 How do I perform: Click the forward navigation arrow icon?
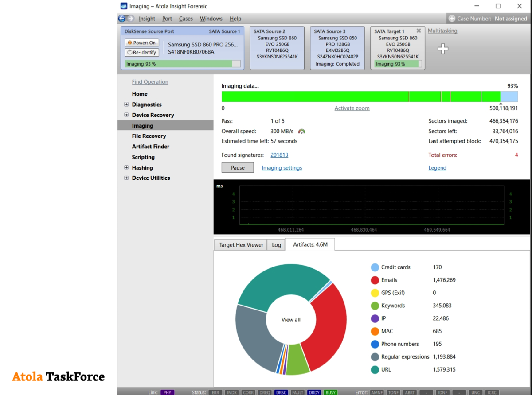130,19
